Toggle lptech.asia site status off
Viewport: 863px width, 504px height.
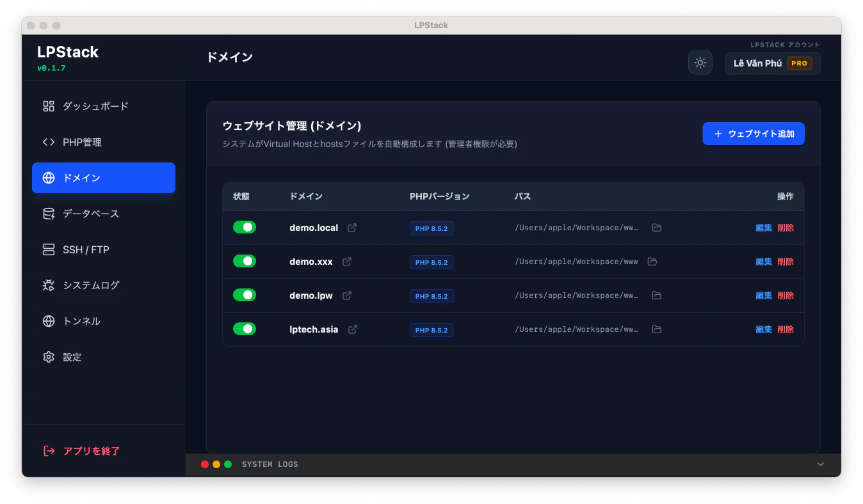point(244,329)
